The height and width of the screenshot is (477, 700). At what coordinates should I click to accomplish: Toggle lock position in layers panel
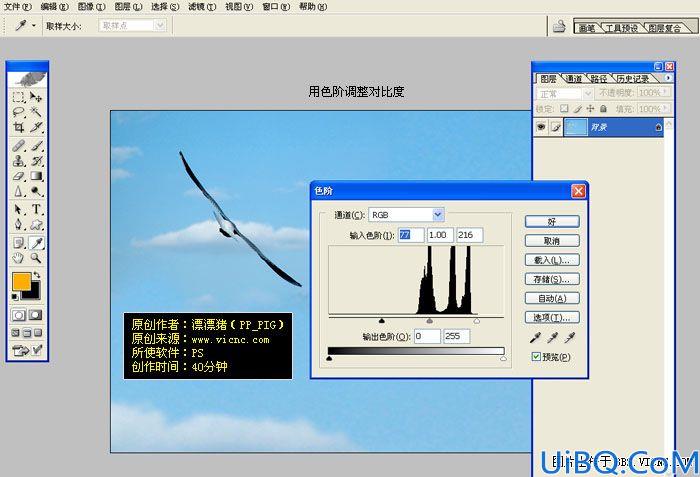tap(590, 109)
